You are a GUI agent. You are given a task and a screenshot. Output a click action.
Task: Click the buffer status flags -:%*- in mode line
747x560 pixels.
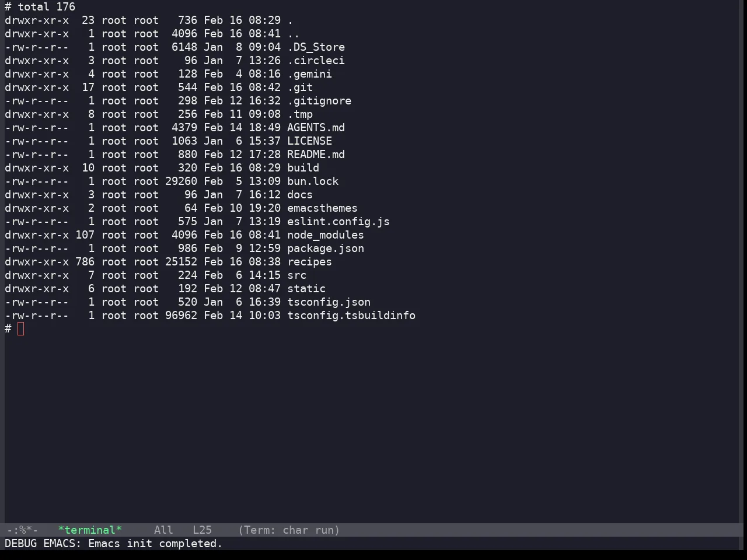pyautogui.click(x=22, y=530)
